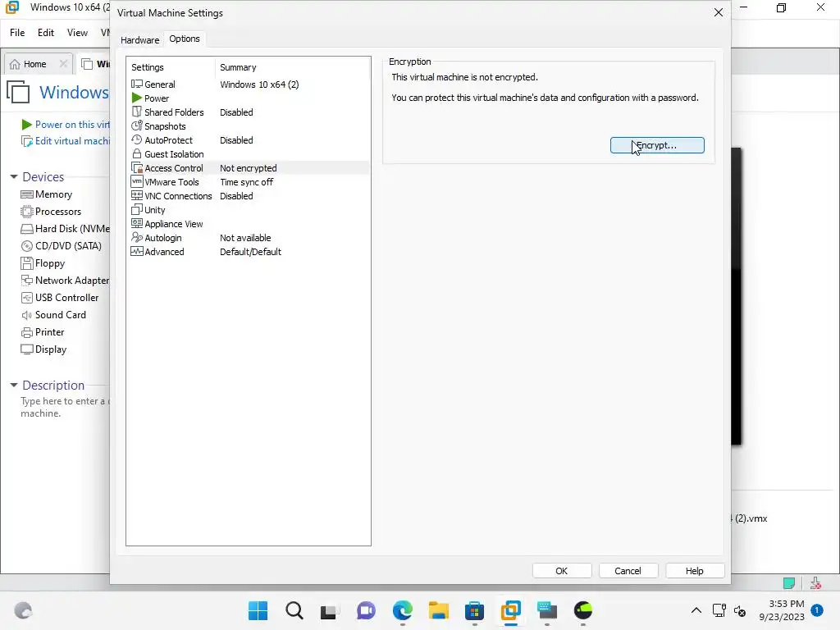This screenshot has height=630, width=840.
Task: Click the Encrypt... button
Action: click(x=657, y=145)
